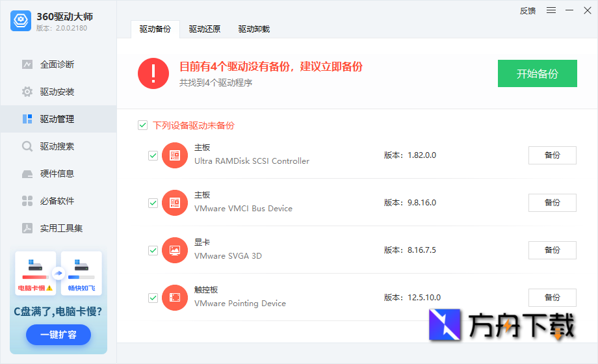Screen dimensions: 598x364
Task: Select the 驱动管理 panel icon
Action: click(x=27, y=119)
